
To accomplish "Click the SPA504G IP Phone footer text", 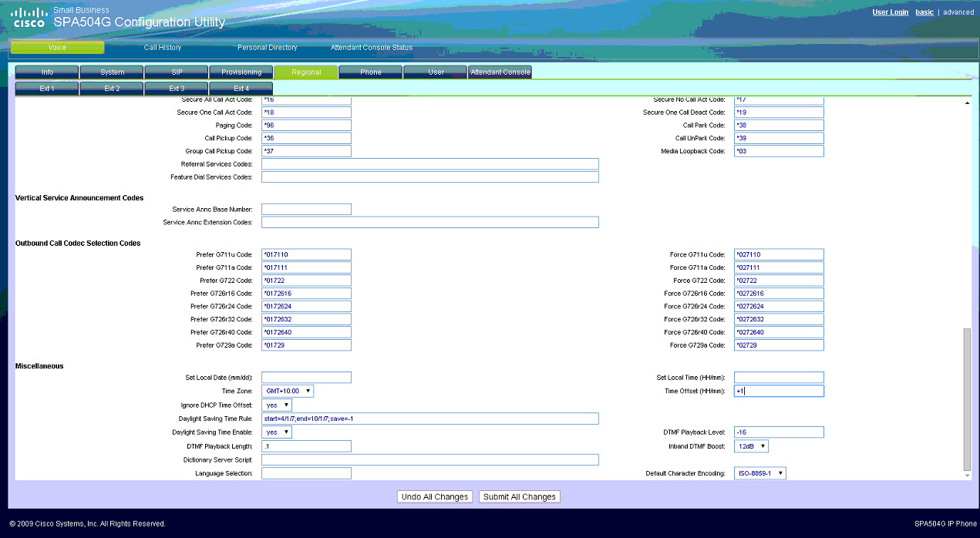I will point(944,524).
